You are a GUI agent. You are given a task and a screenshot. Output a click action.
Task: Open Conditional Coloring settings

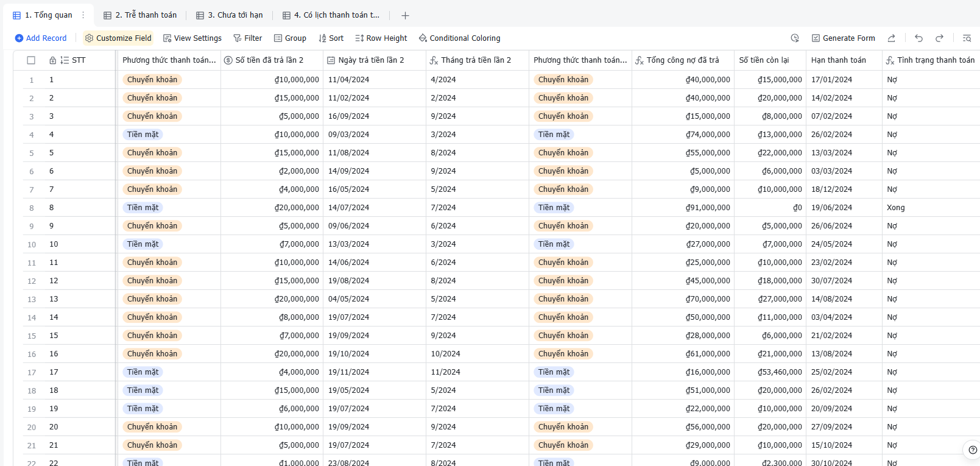tap(460, 38)
